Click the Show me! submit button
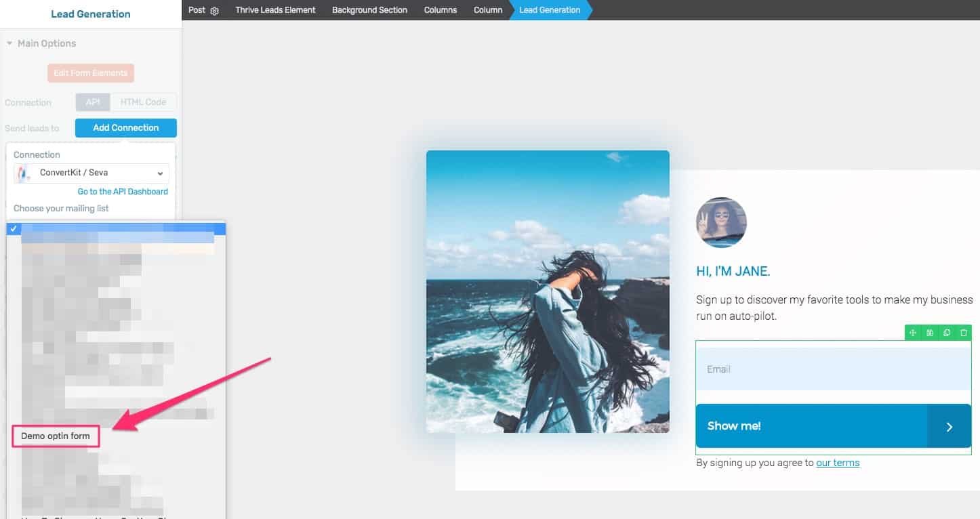980x519 pixels. 834,426
